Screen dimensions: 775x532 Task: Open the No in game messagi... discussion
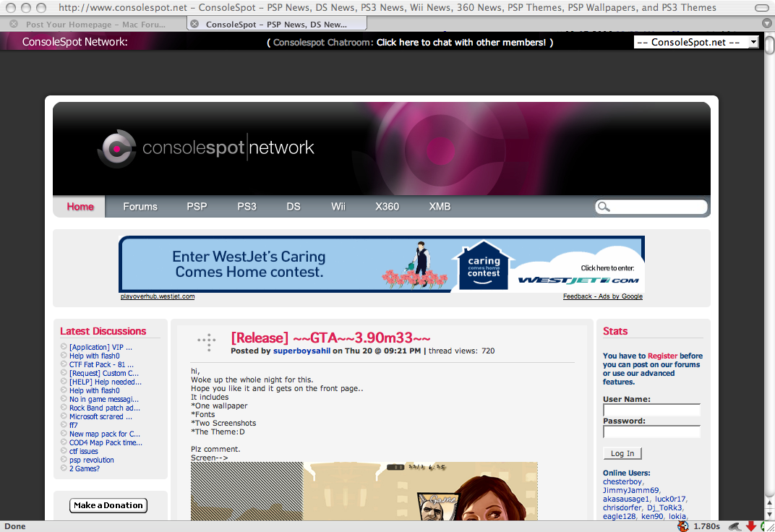104,399
